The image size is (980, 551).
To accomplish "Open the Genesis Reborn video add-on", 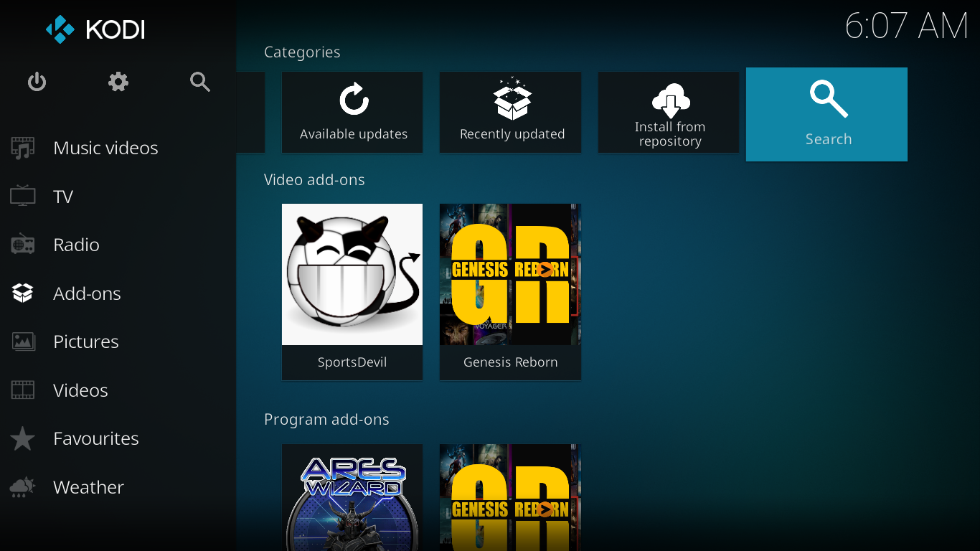I will pos(510,292).
